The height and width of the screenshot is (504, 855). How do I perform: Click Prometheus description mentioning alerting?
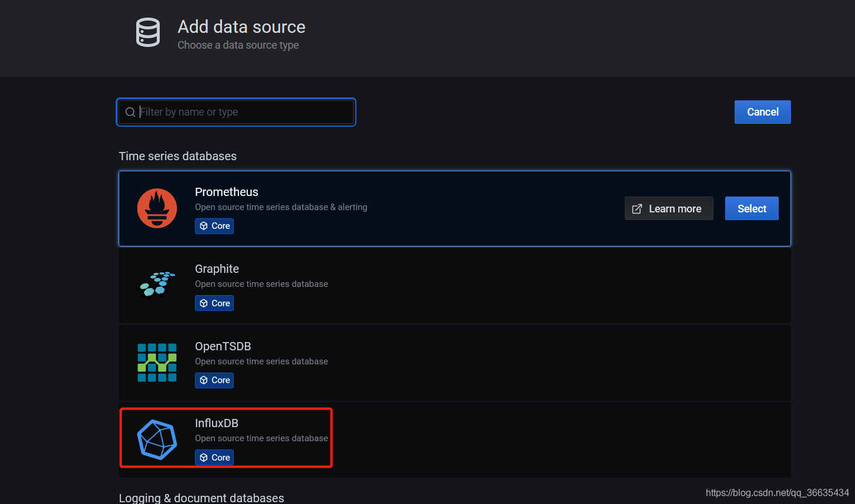[281, 207]
